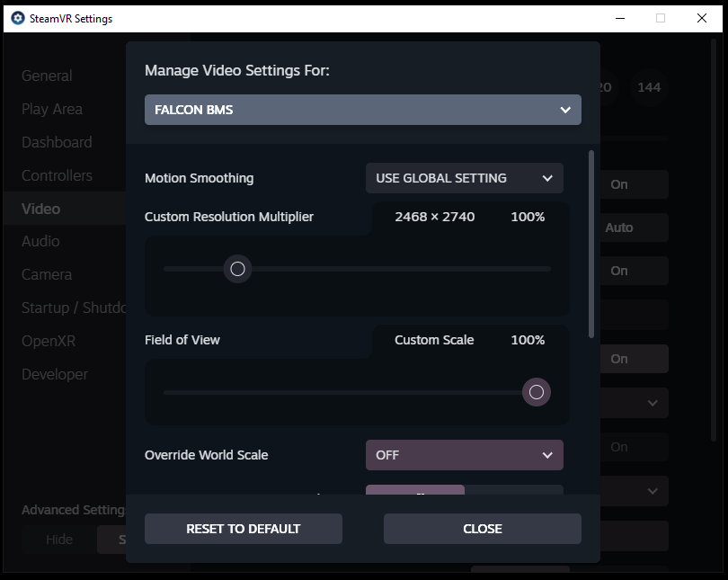The width and height of the screenshot is (728, 580).
Task: Open the Audio settings tab
Action: 40,241
